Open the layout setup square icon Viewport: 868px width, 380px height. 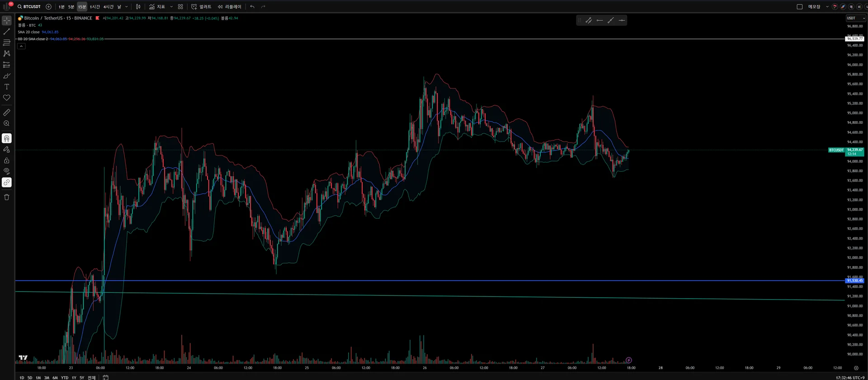[x=799, y=7]
